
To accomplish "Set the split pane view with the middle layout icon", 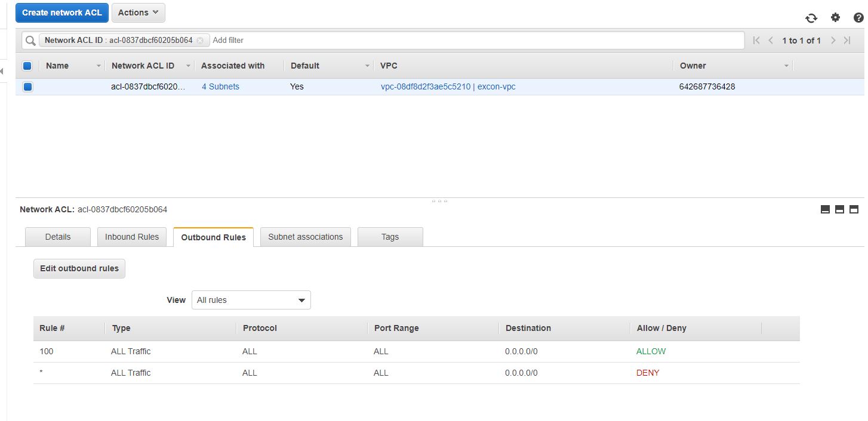I will pos(839,209).
